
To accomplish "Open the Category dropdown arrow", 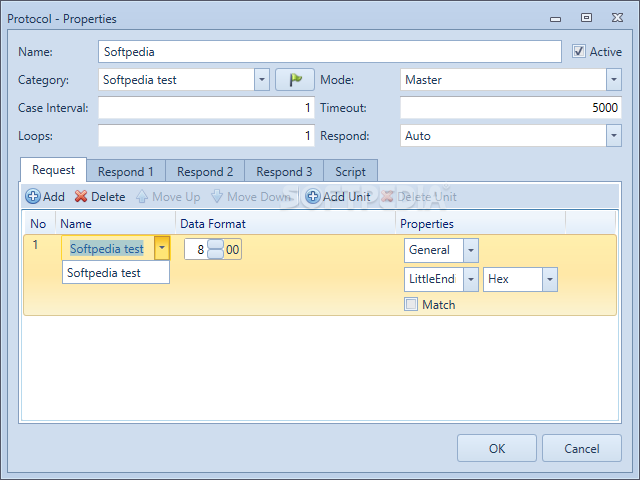I will click(262, 80).
